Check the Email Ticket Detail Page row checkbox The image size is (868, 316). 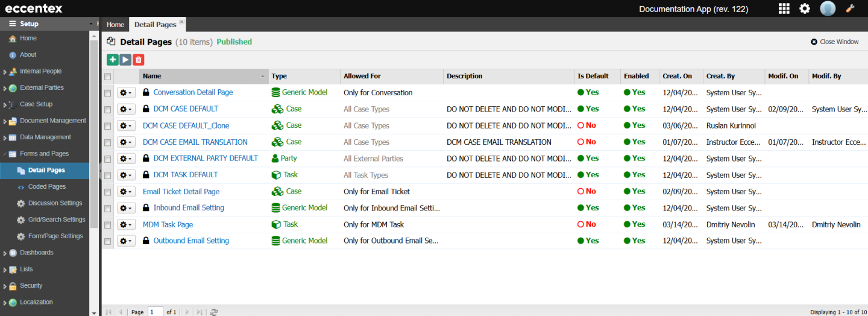click(108, 192)
